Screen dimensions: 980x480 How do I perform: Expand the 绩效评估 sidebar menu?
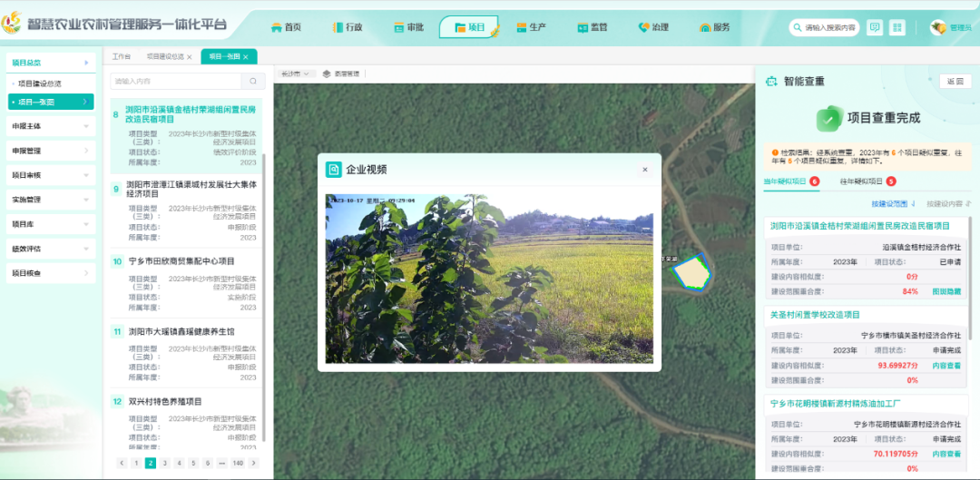point(50,249)
